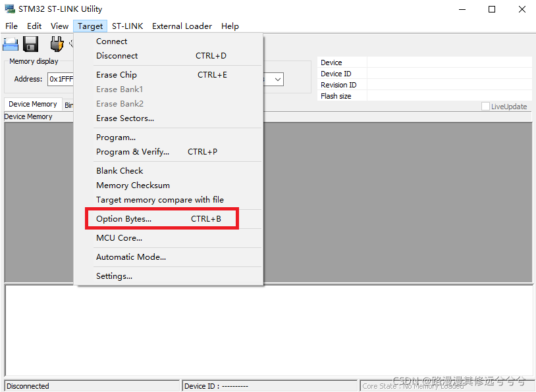
Task: Select Erase Chip menu entry
Action: pyautogui.click(x=169, y=75)
